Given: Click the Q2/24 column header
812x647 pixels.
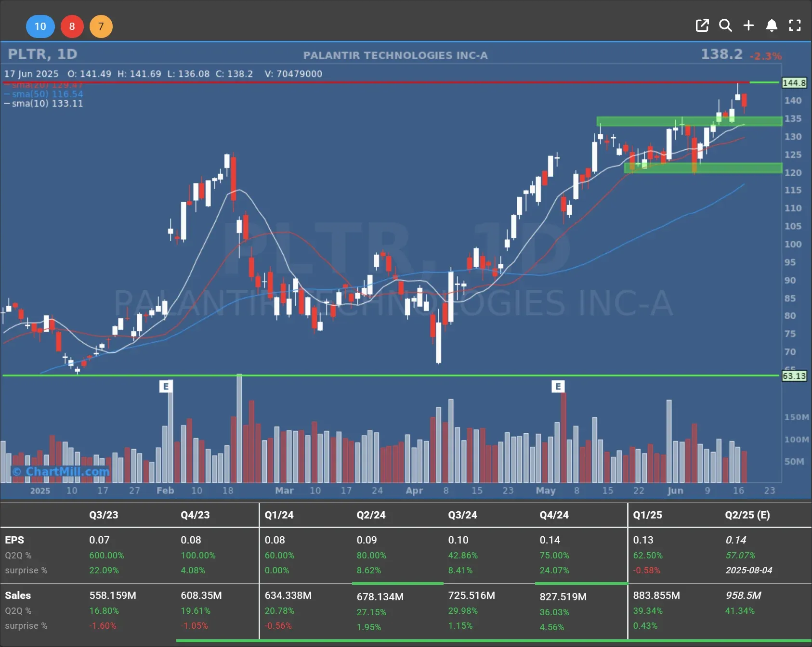Looking at the screenshot, I should [371, 515].
